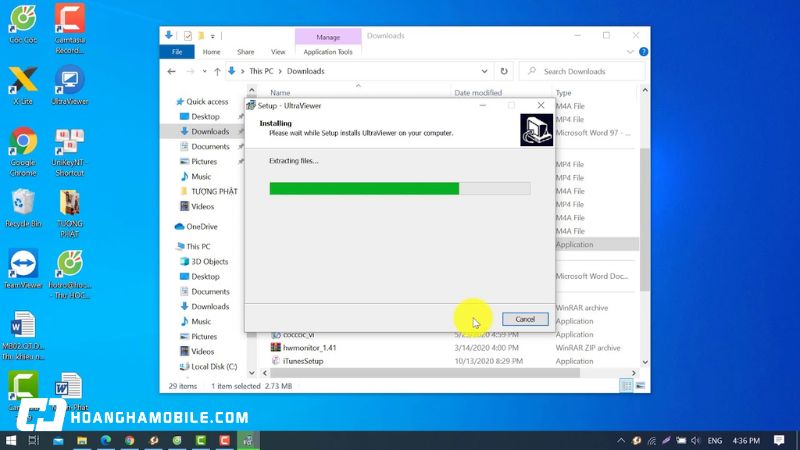The image size is (800, 450).
Task: Open the Recycle Bin
Action: (23, 208)
